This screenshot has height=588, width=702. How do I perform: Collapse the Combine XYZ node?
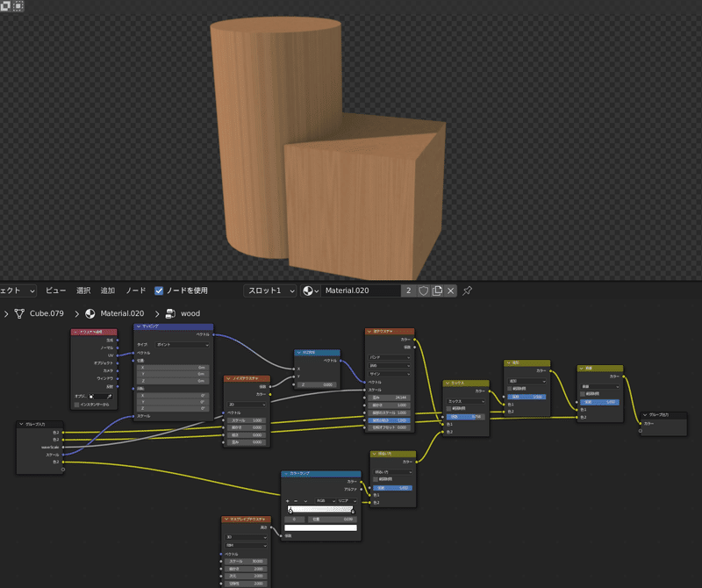click(298, 353)
